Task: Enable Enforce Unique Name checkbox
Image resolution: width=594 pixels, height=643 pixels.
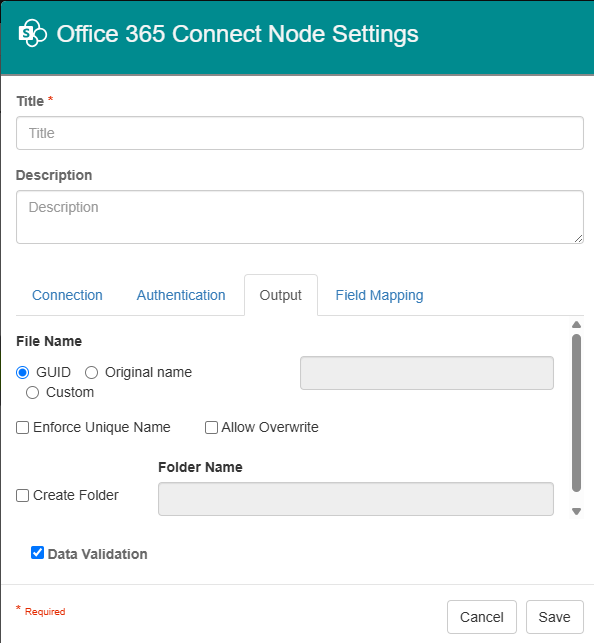Action: tap(23, 427)
